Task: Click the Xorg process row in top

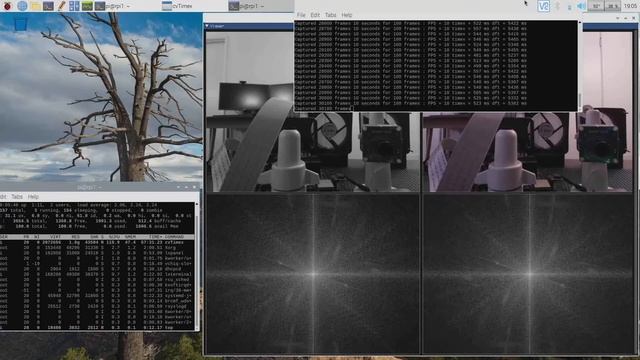Action: click(97, 247)
